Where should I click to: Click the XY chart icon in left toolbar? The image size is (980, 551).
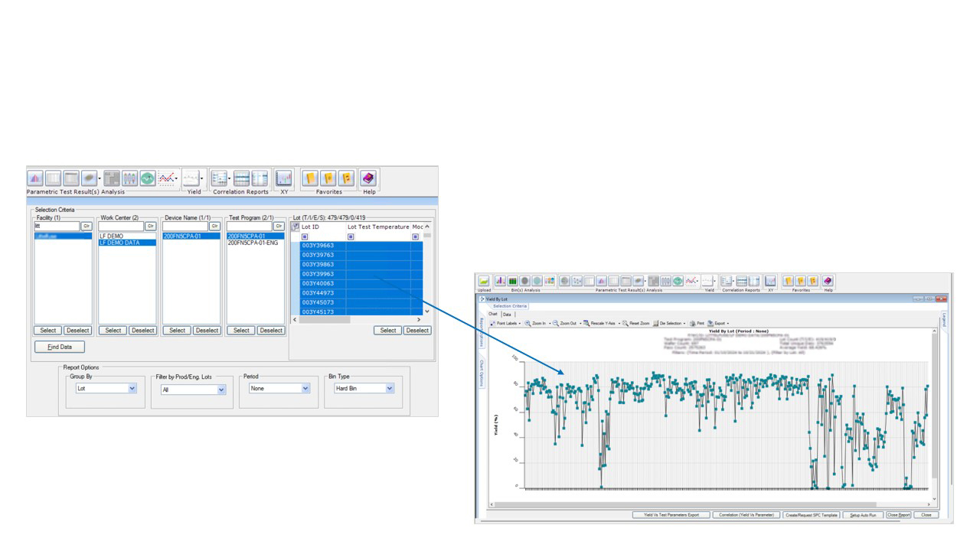[x=284, y=178]
